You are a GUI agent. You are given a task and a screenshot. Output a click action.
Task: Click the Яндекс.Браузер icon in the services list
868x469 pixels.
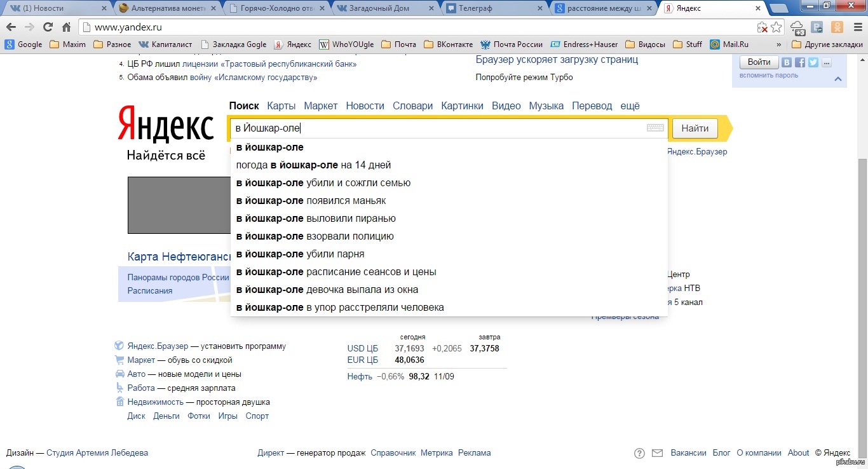(x=119, y=346)
